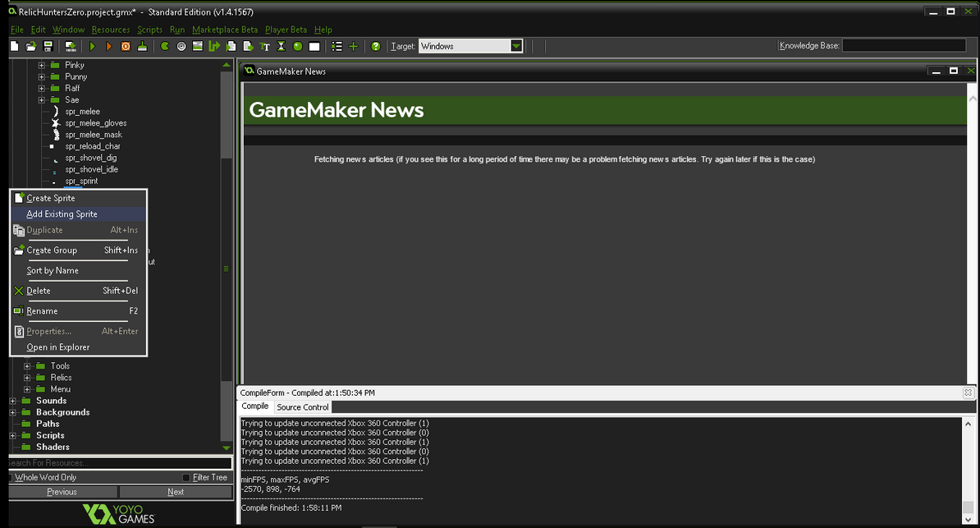Image resolution: width=980 pixels, height=528 pixels.
Task: Click the Clean build broom icon
Action: click(x=143, y=46)
